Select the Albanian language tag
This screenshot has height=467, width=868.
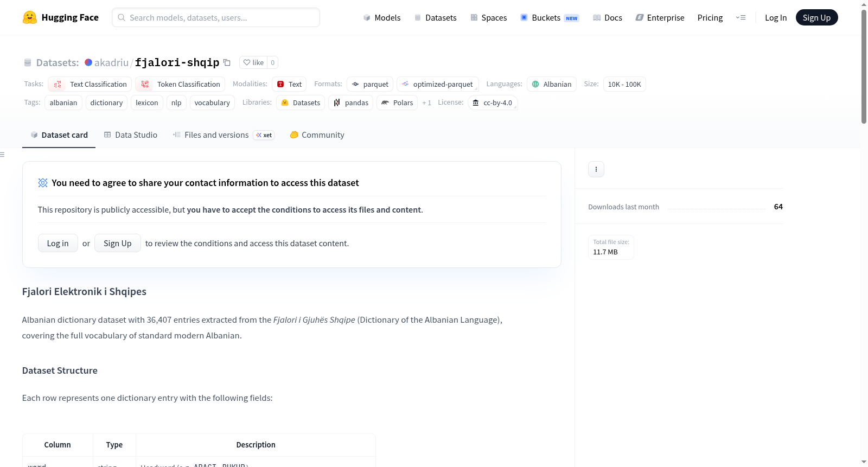552,84
